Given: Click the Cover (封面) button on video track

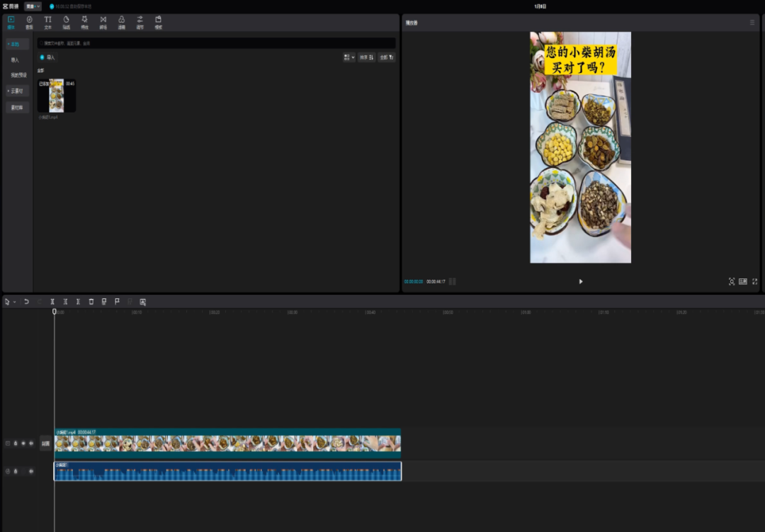Looking at the screenshot, I should (45, 443).
